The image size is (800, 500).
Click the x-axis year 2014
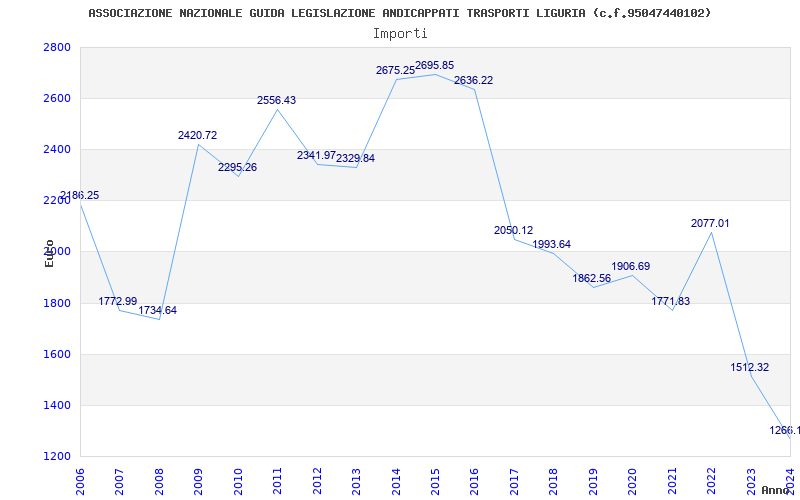396,482
